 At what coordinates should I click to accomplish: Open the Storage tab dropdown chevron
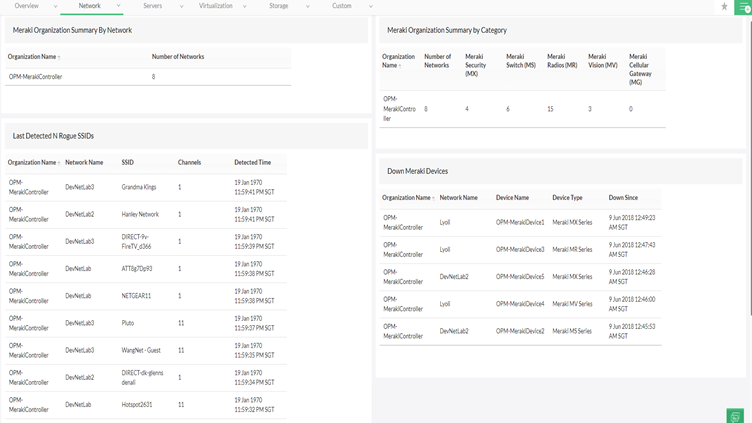[x=307, y=6]
